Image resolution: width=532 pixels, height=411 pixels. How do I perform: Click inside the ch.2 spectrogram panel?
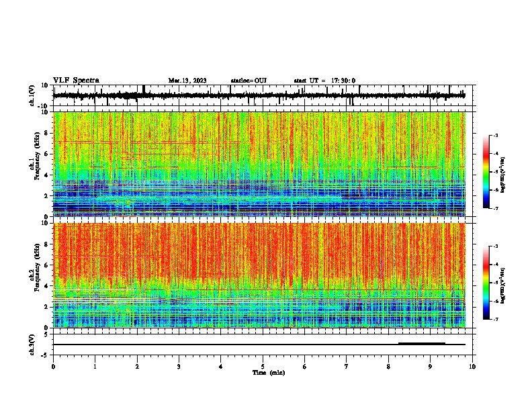tap(259, 275)
